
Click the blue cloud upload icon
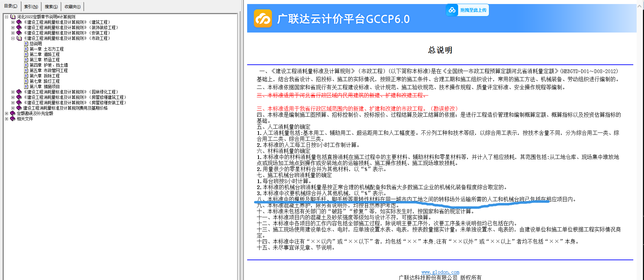coord(452,10)
